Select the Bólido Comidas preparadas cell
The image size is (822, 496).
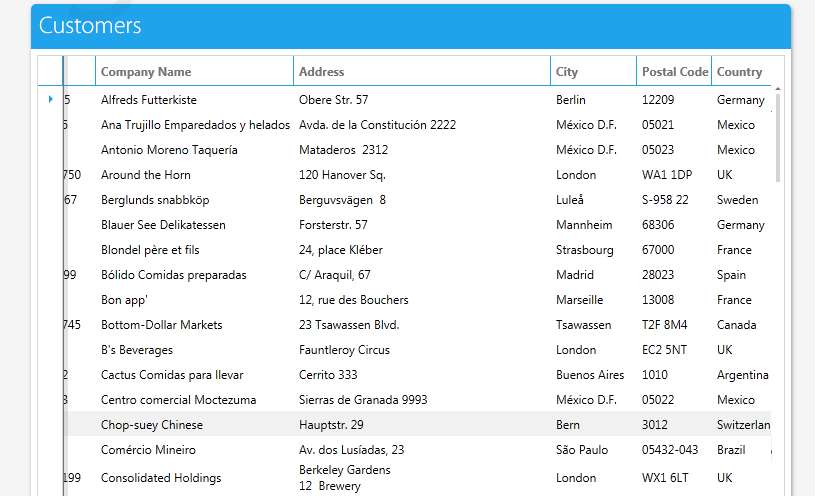coord(174,275)
